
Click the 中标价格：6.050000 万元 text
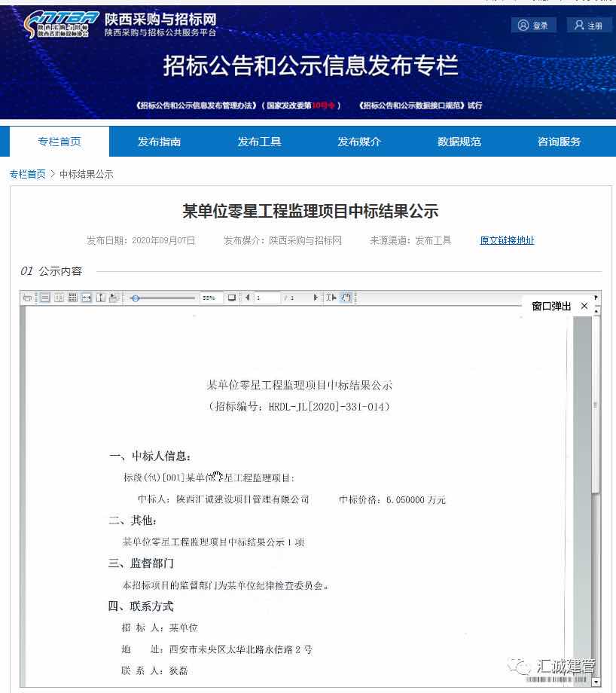click(392, 500)
